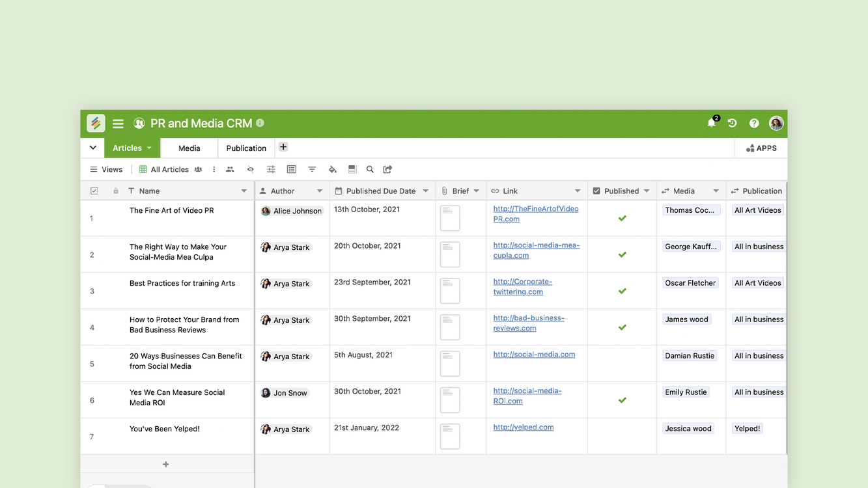Click the share view export icon

coord(387,169)
